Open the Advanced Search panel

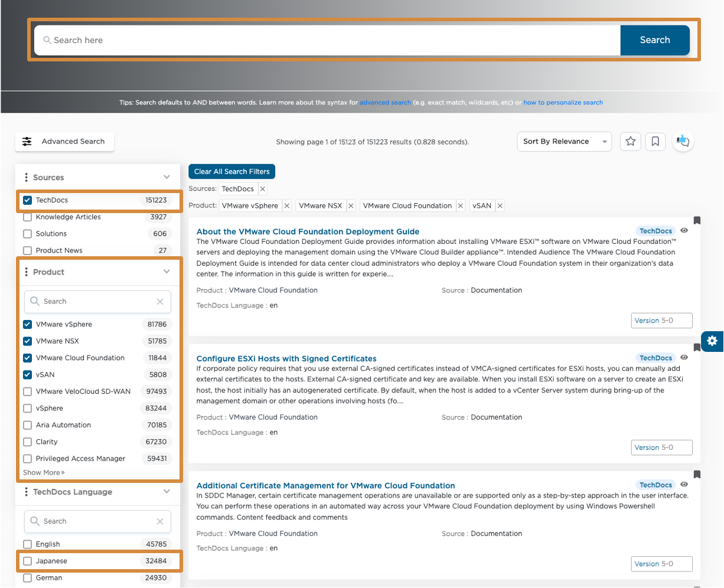click(64, 142)
